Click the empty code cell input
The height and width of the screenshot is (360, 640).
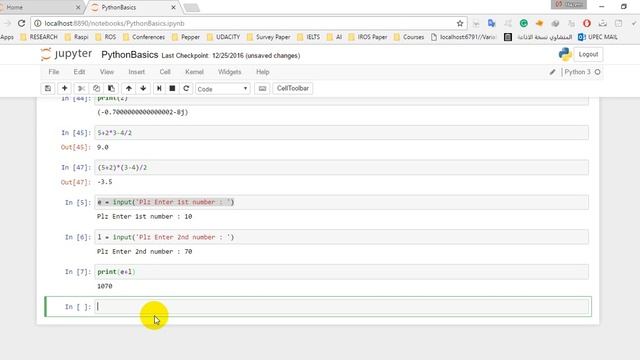(342, 307)
